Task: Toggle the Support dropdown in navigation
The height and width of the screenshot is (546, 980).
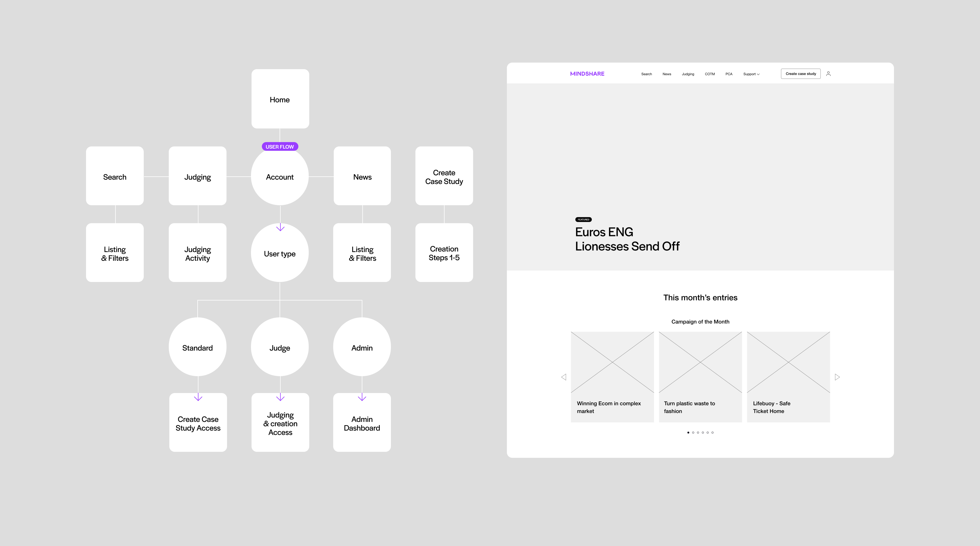Action: (x=751, y=74)
